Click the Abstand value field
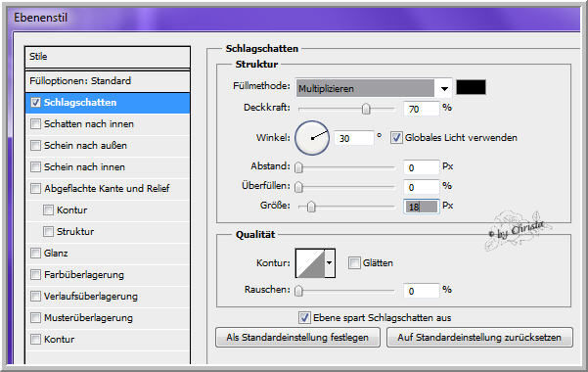The width and height of the screenshot is (588, 372). [421, 167]
